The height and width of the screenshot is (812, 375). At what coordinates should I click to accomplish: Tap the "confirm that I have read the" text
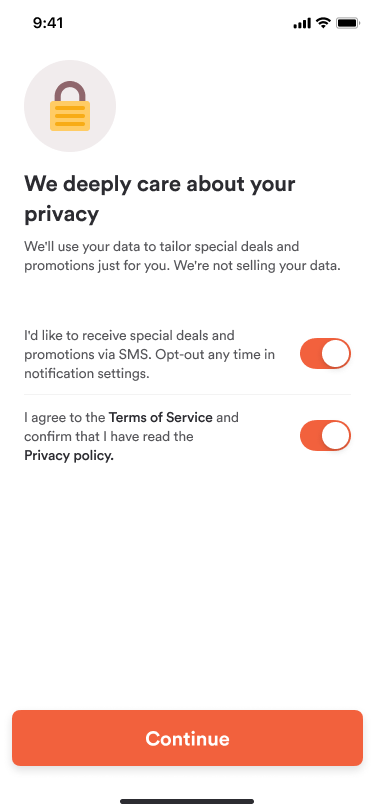109,437
